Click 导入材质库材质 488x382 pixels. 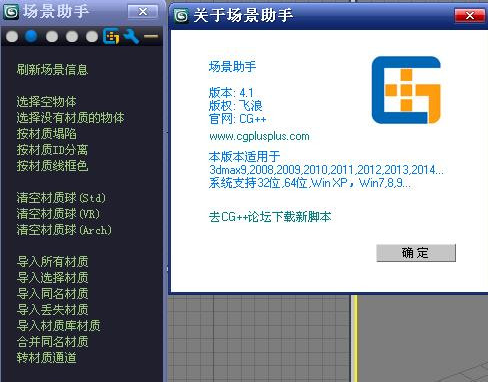click(58, 326)
